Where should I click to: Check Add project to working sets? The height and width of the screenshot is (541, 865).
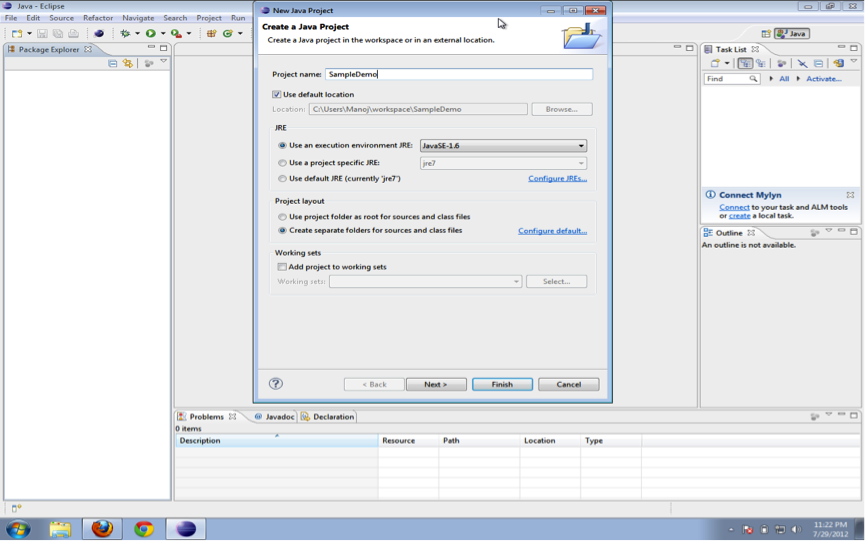pos(282,267)
